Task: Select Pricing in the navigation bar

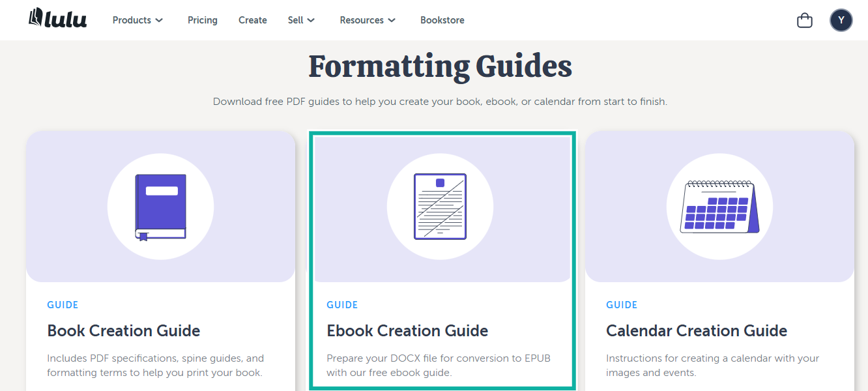Action: click(202, 20)
